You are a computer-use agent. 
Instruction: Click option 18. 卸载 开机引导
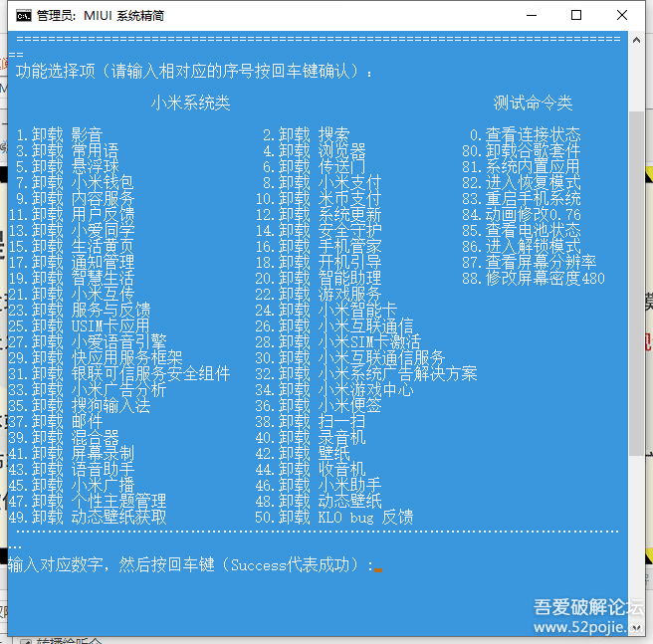point(319,262)
